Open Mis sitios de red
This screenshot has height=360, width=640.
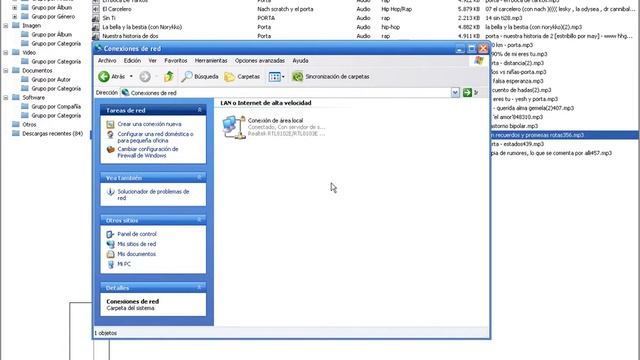[x=137, y=244]
